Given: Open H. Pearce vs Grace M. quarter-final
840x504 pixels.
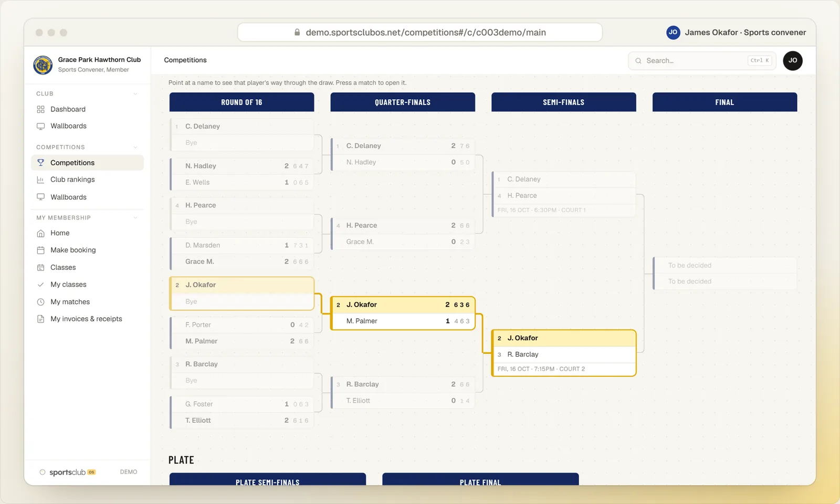Looking at the screenshot, I should click(x=403, y=234).
